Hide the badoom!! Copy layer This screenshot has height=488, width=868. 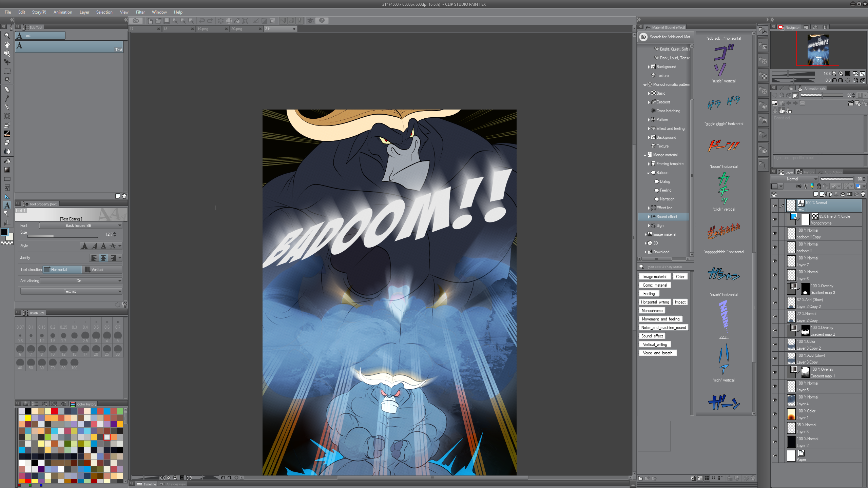(775, 233)
